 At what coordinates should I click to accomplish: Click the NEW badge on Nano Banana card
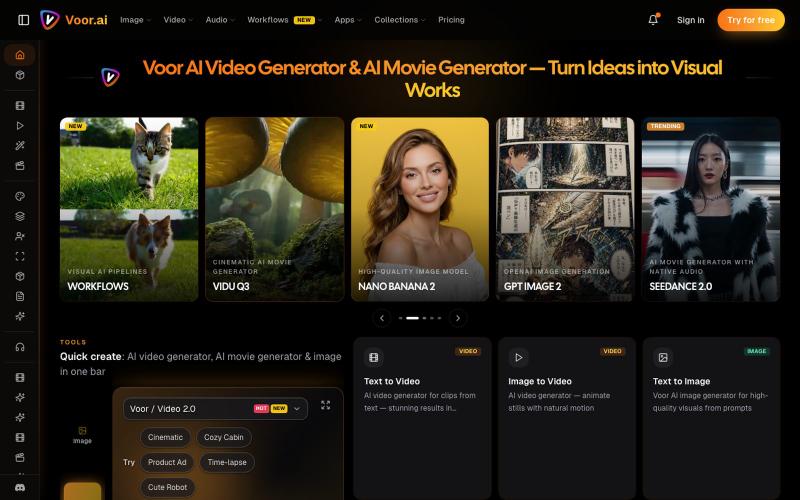pyautogui.click(x=366, y=126)
